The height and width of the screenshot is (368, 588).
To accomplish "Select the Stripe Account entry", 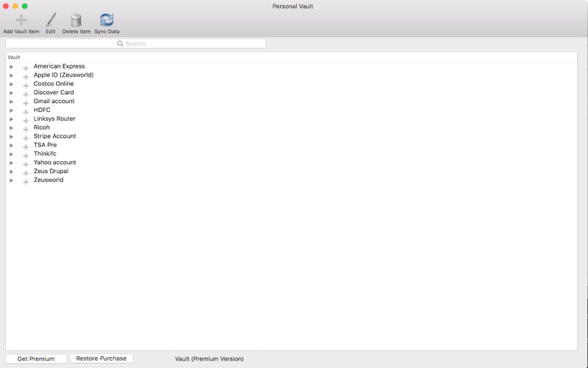I will pos(54,136).
